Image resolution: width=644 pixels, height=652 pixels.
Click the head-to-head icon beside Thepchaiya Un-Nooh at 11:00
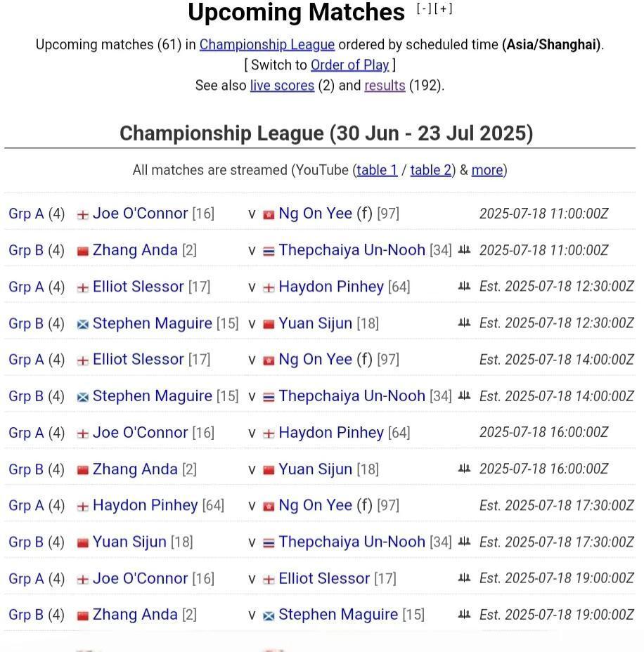click(464, 249)
